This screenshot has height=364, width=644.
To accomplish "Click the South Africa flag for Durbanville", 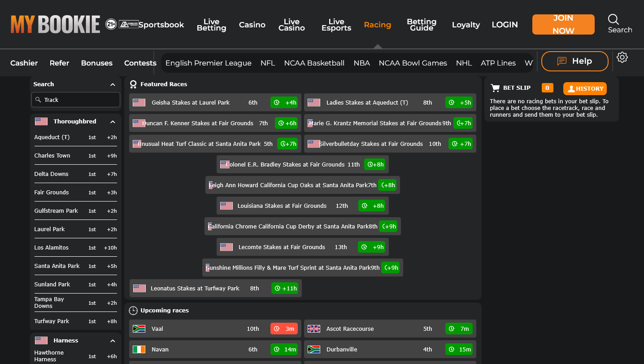I will coord(314,350).
